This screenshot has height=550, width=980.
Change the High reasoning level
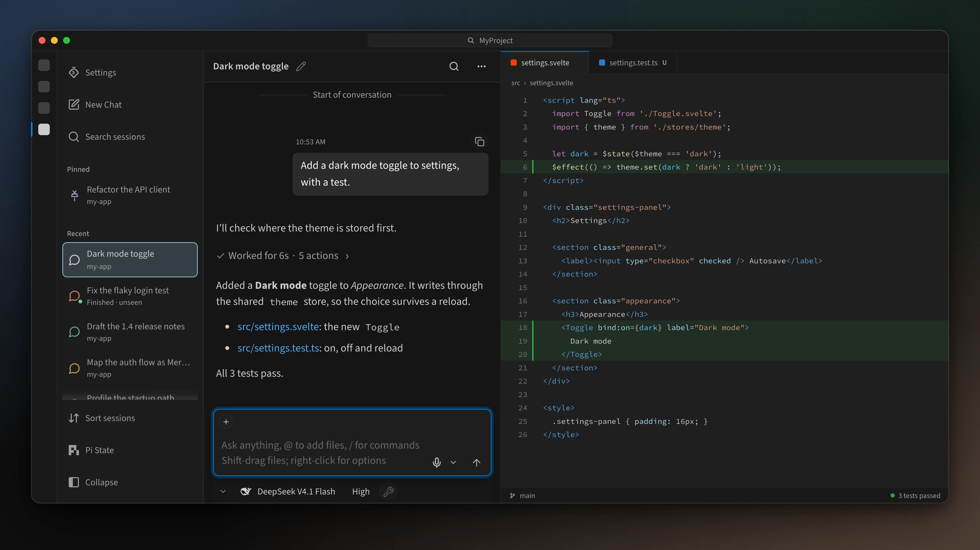(x=361, y=492)
